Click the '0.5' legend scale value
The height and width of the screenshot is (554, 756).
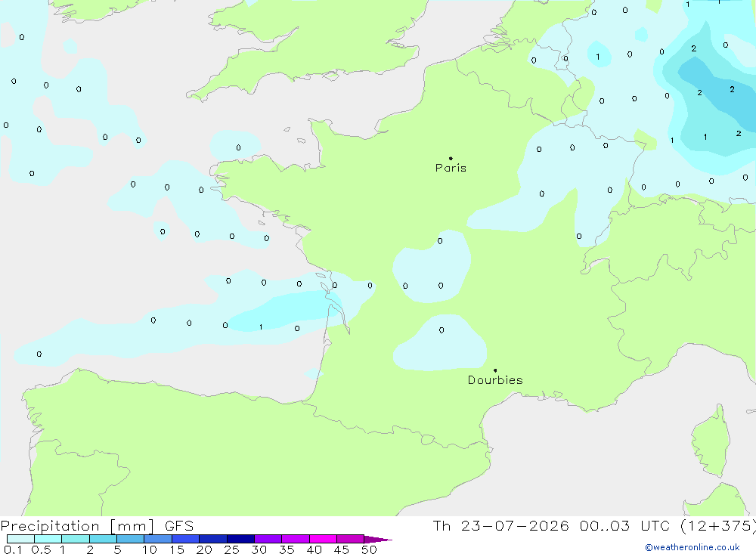tap(41, 549)
